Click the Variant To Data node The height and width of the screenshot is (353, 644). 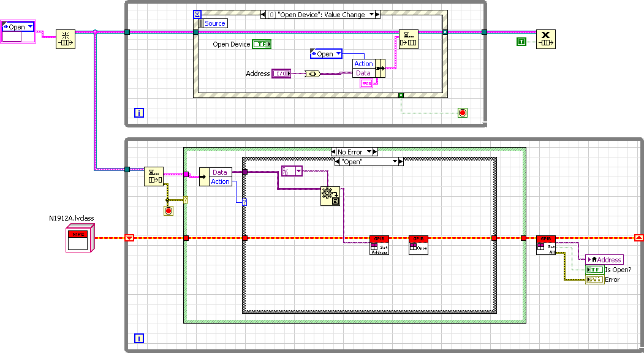330,197
